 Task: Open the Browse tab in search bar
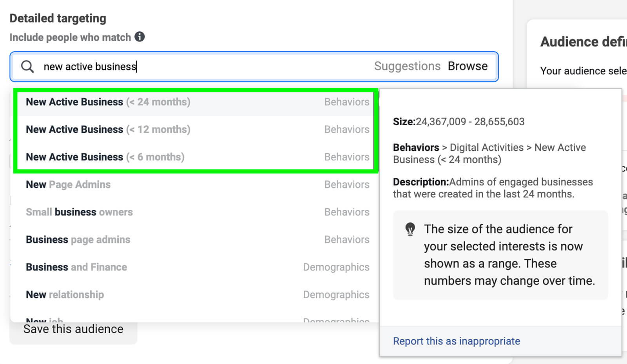click(x=468, y=66)
